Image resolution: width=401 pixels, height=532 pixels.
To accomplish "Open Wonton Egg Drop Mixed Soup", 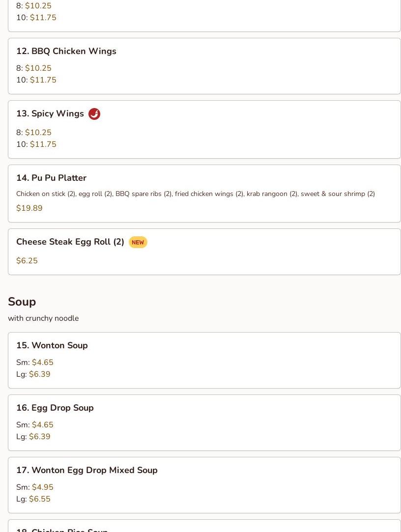I will (x=87, y=470).
